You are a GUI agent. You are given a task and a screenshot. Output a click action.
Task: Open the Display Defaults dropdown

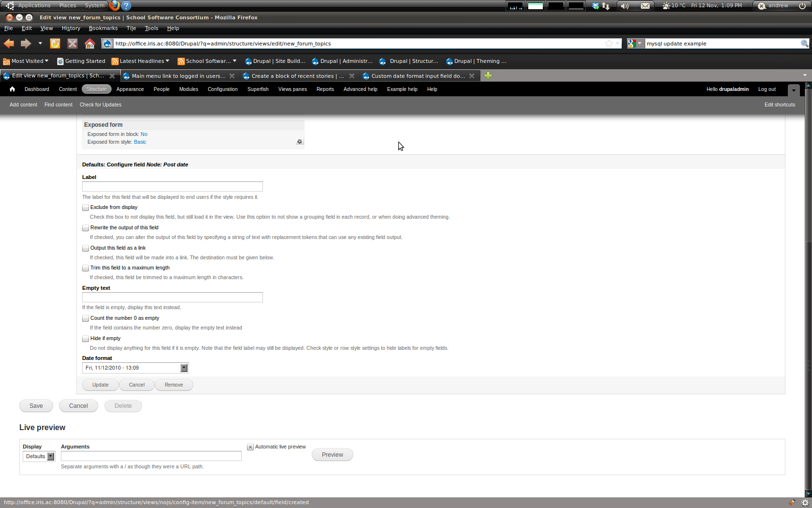(50, 456)
